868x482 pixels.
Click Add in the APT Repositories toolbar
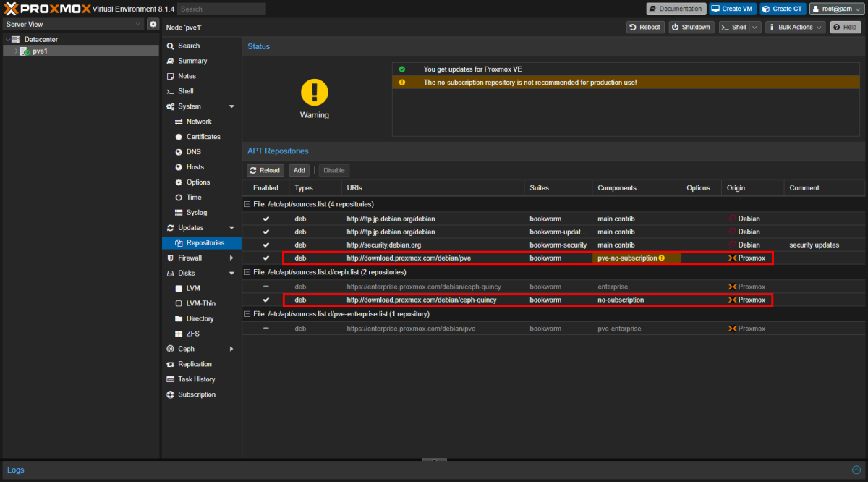tap(299, 170)
